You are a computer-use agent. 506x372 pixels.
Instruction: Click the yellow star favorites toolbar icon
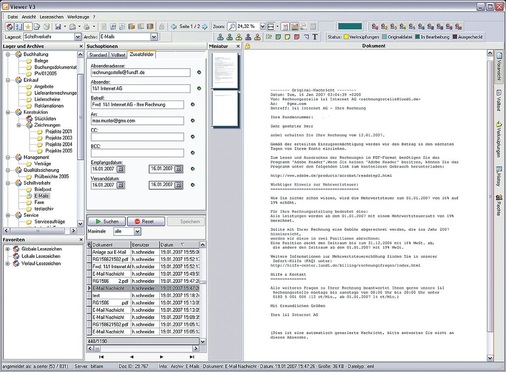(28, 27)
